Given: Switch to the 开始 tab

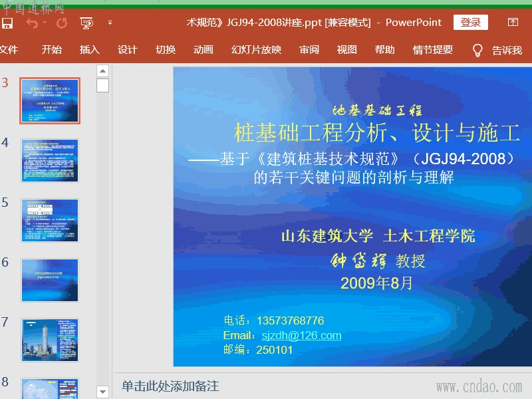Looking at the screenshot, I should point(52,50).
